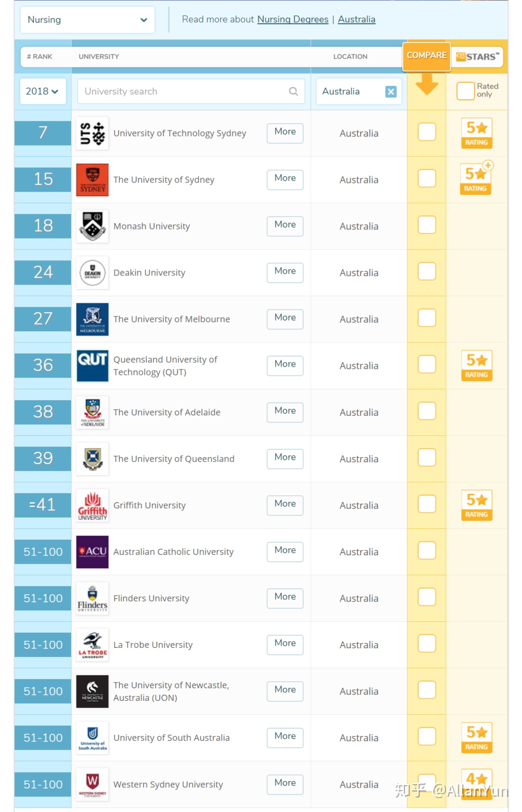Click the ACU logo icon

point(92,551)
